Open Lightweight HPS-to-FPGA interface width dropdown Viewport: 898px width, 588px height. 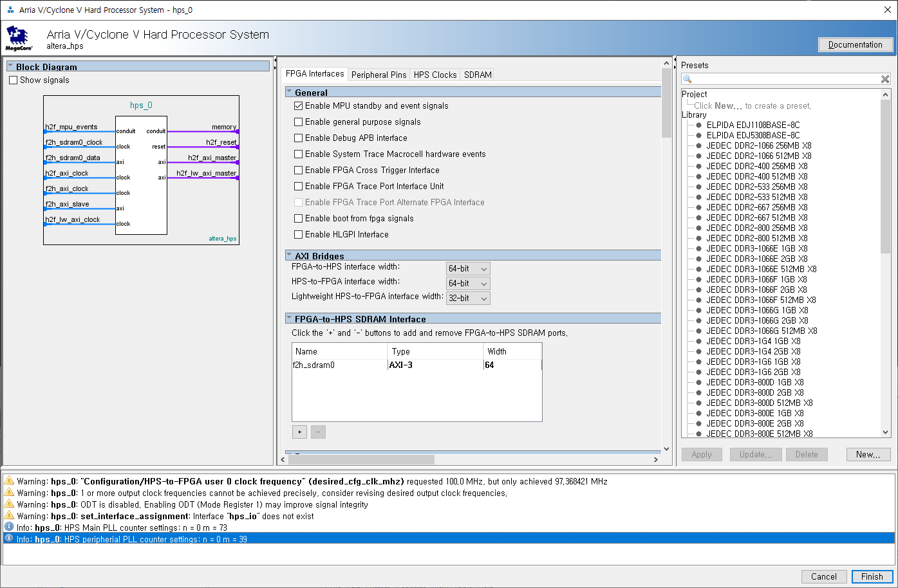click(x=468, y=298)
